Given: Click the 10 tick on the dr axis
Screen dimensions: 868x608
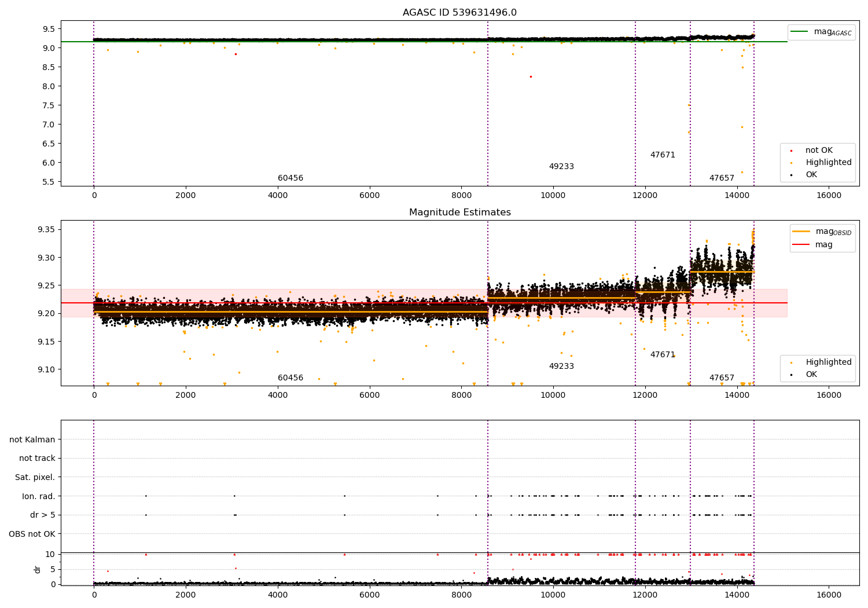Looking at the screenshot, I should pyautogui.click(x=50, y=555).
